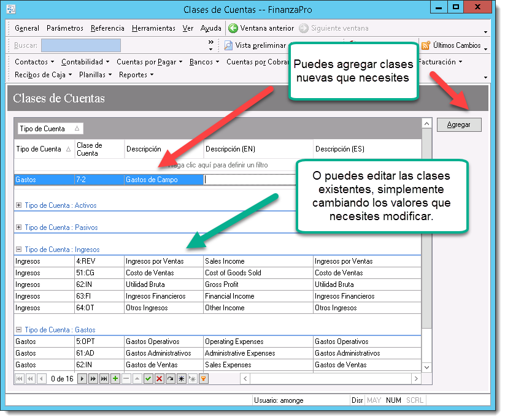This screenshot has width=505, height=420.
Task: Sort by Clase de Cuenta column header
Action: click(99, 149)
